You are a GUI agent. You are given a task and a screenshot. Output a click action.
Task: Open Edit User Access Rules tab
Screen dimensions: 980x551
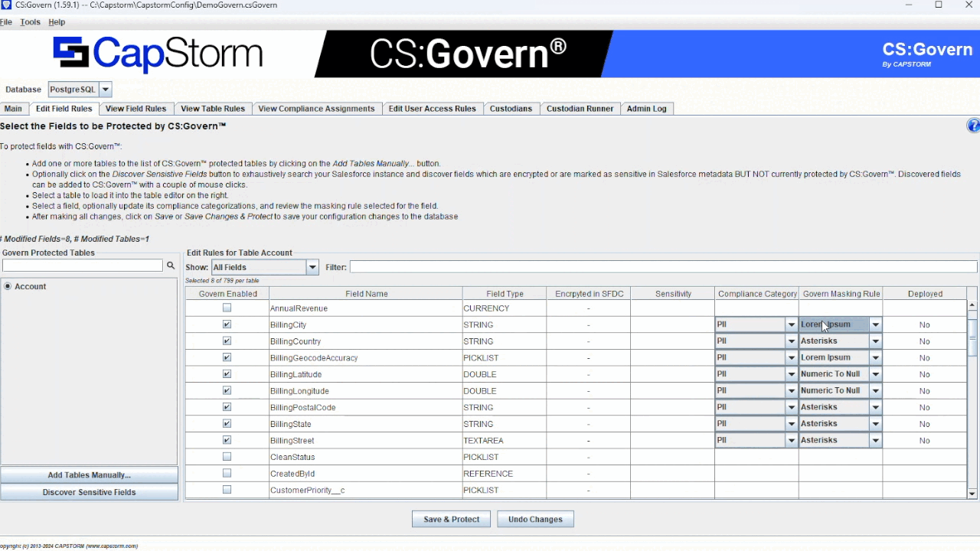[432, 109]
